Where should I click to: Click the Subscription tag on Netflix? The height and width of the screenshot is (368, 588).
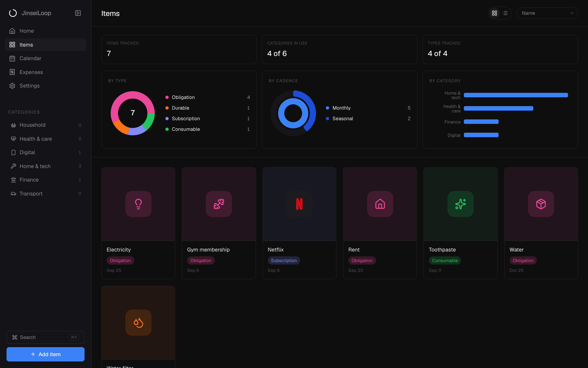(284, 261)
